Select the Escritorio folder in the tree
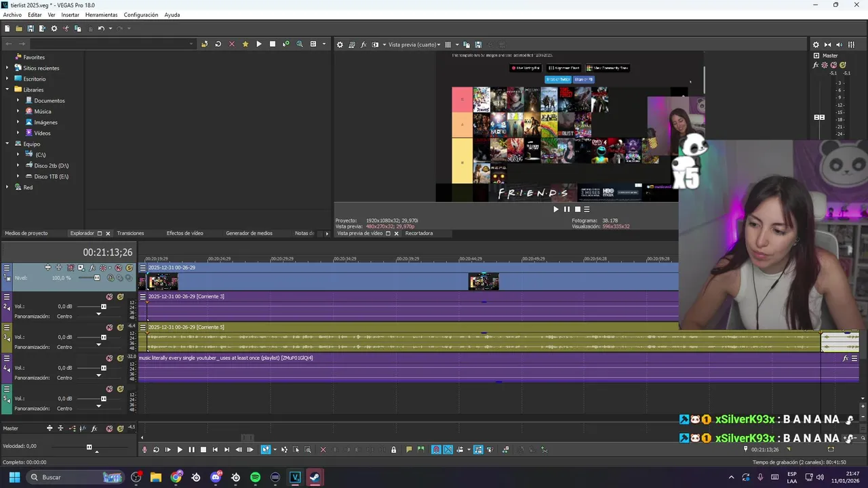This screenshot has width=868, height=488. pyautogui.click(x=35, y=79)
